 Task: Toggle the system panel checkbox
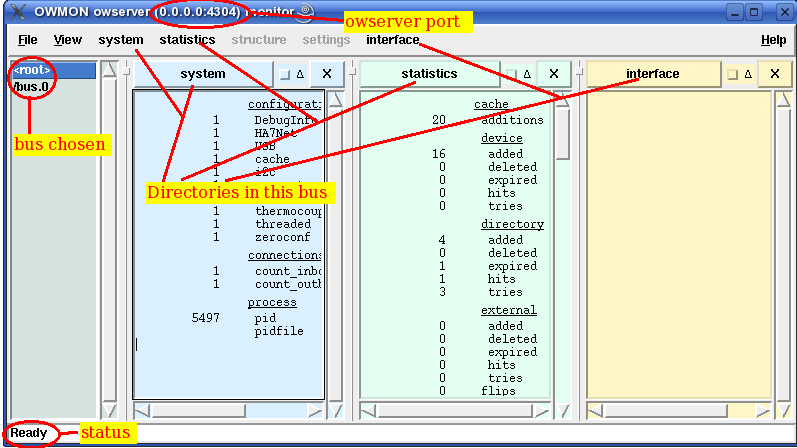pyautogui.click(x=285, y=75)
